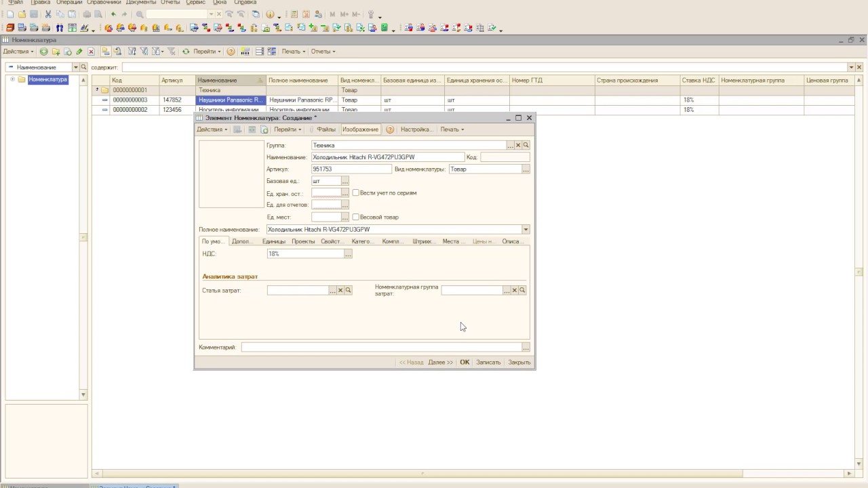
Task: Click the disabled filter icon in list toolbar
Action: click(x=171, y=52)
